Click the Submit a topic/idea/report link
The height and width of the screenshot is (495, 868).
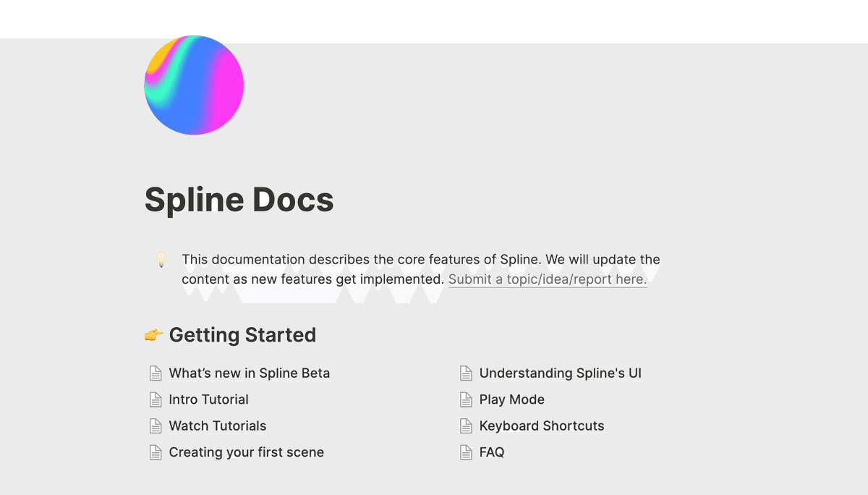tap(548, 279)
